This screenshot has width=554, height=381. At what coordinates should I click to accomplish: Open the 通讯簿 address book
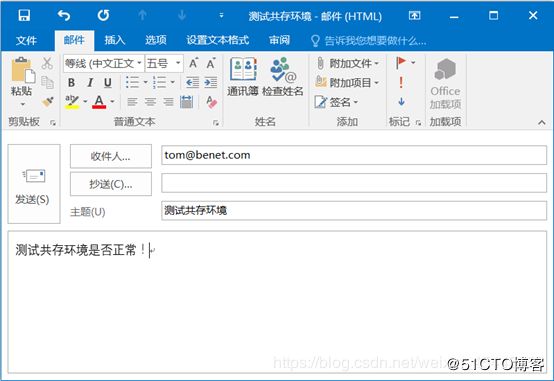point(243,77)
